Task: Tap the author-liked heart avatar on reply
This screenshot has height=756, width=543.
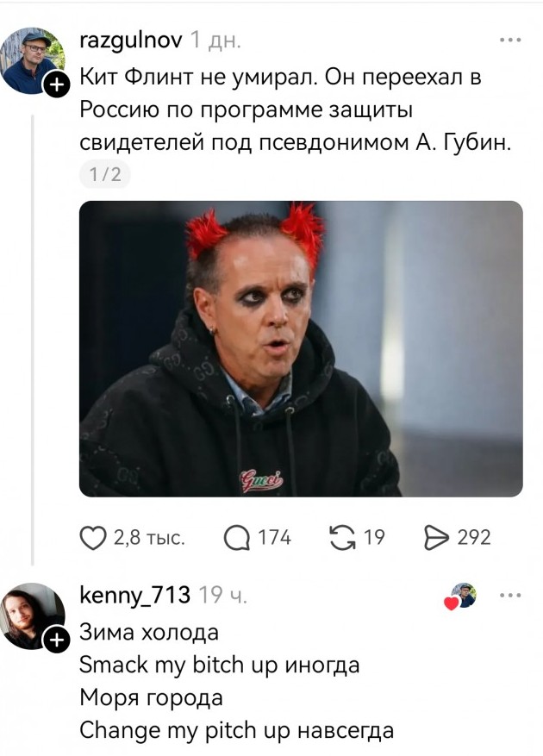Action: tap(460, 597)
